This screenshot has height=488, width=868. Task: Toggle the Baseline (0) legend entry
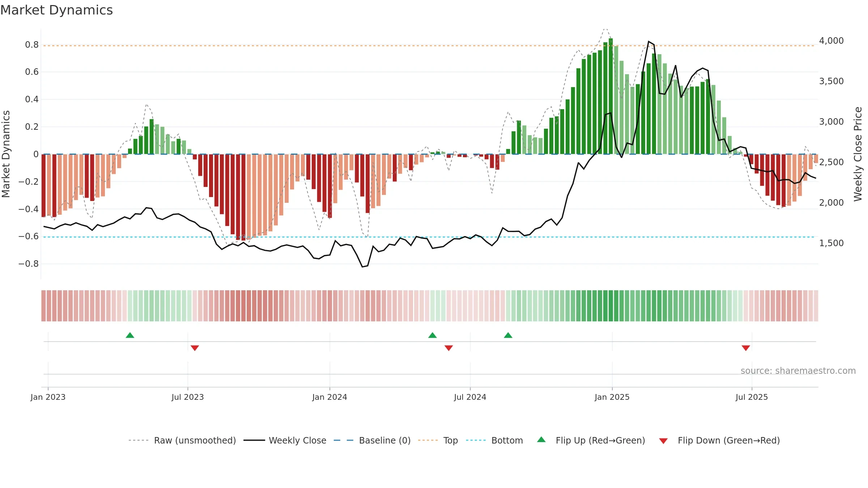(372, 440)
